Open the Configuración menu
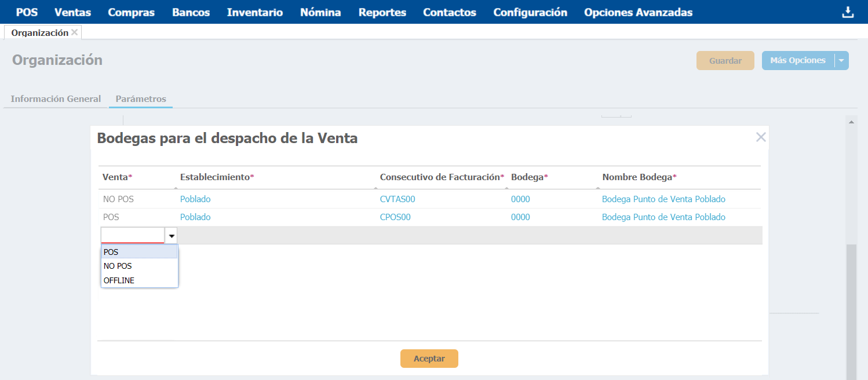 [530, 12]
